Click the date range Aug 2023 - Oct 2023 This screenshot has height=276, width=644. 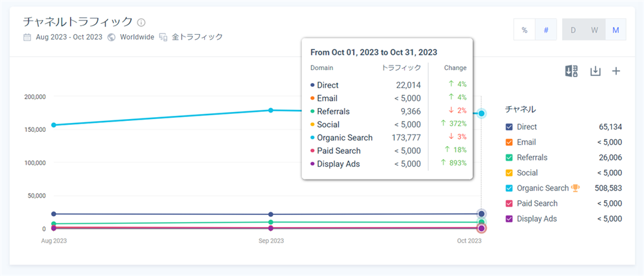(x=69, y=37)
